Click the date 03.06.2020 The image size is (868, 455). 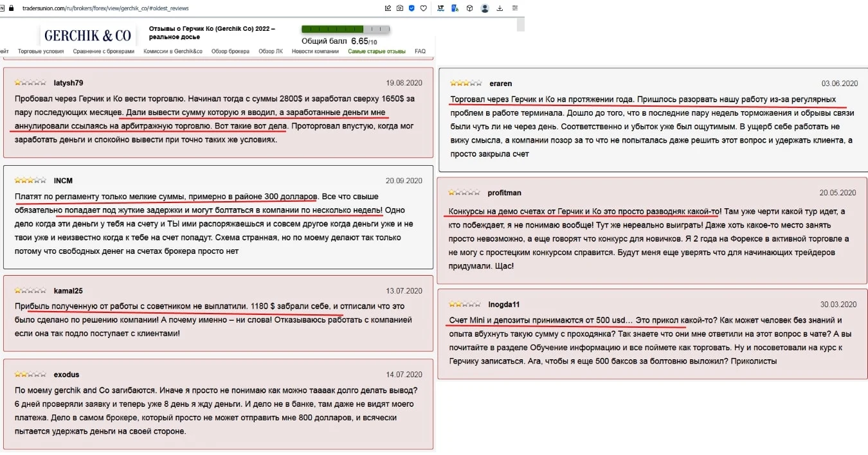(840, 84)
